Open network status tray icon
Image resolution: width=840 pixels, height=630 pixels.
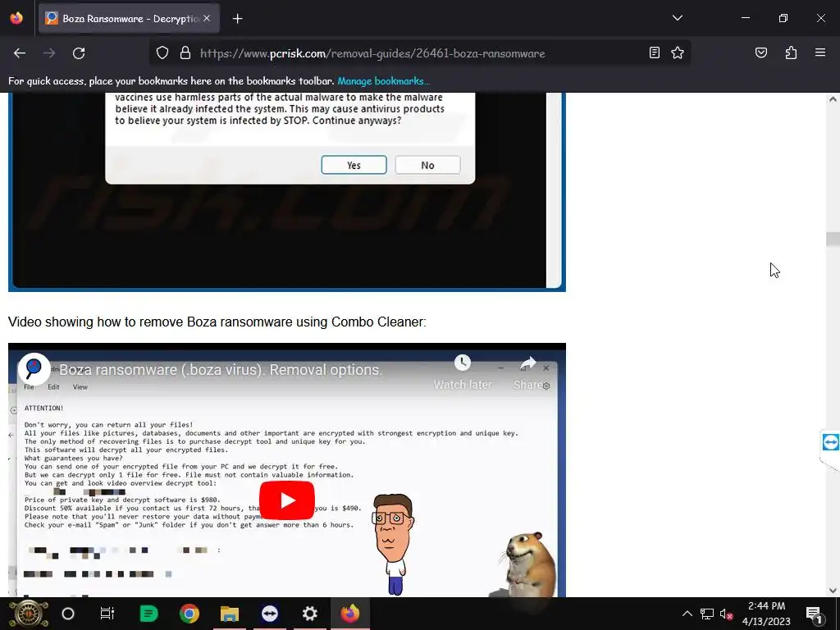click(x=707, y=614)
